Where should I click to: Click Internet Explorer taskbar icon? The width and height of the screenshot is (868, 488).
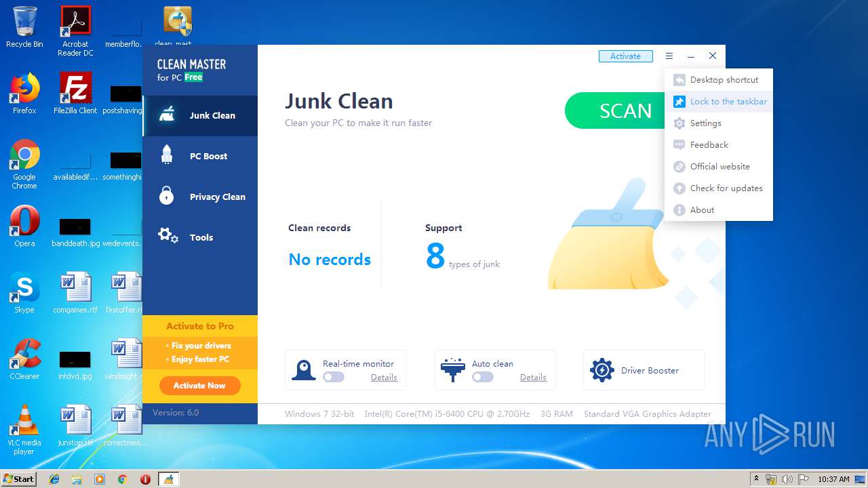54,479
